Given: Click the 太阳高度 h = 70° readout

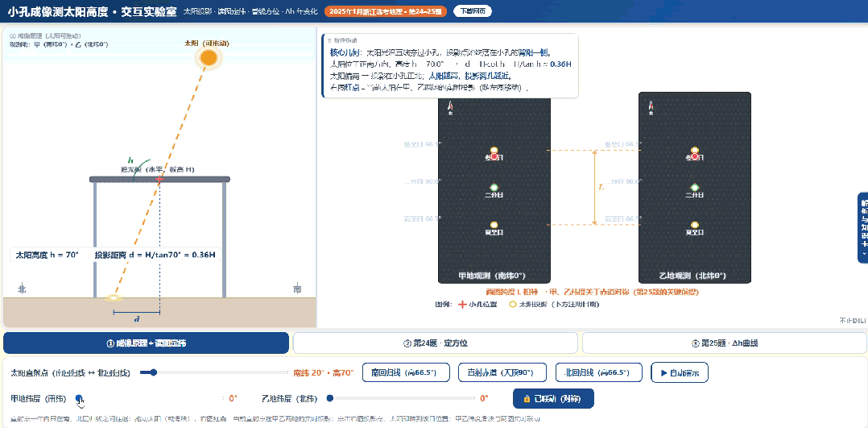Looking at the screenshot, I should click(48, 255).
